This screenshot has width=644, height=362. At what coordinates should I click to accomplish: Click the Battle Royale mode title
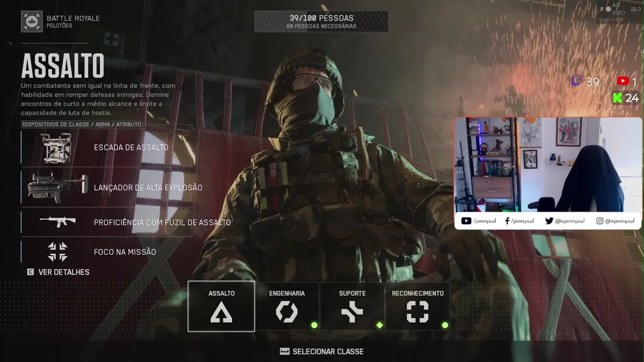coord(73,18)
